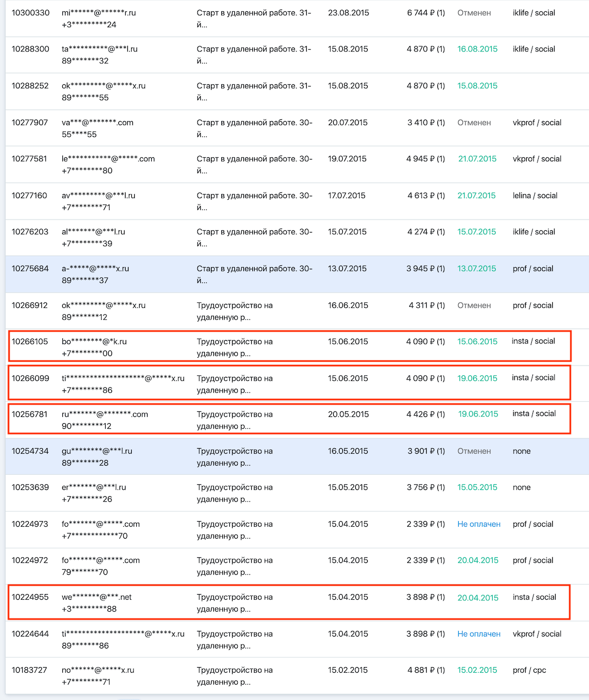
Task: Click 'Не оплачен' status for order 10224644
Action: click(x=479, y=634)
